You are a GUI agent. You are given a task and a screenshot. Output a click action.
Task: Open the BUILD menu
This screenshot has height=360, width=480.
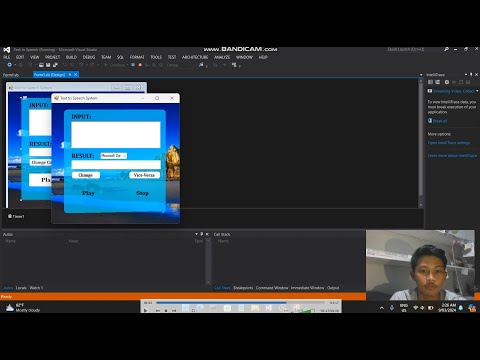tap(71, 57)
